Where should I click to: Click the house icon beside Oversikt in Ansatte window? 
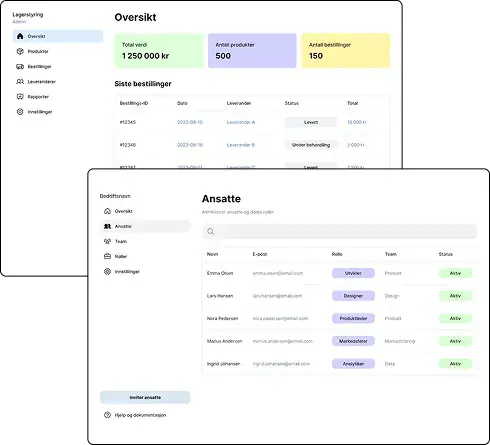pyautogui.click(x=107, y=211)
